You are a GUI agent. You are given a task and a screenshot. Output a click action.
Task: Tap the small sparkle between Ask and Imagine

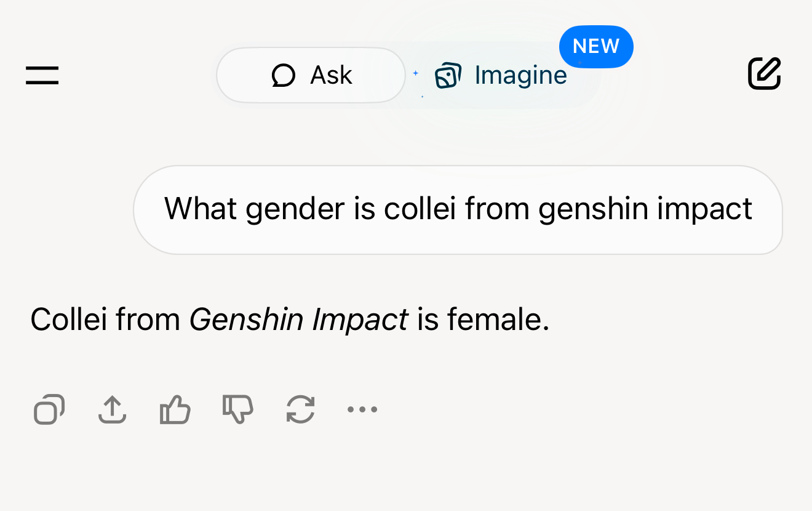click(x=415, y=73)
